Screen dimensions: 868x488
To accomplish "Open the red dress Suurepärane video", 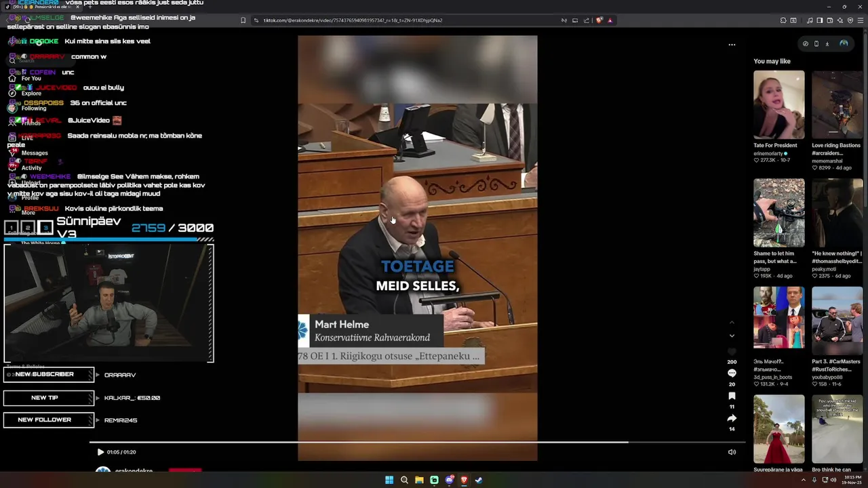I will (x=779, y=429).
